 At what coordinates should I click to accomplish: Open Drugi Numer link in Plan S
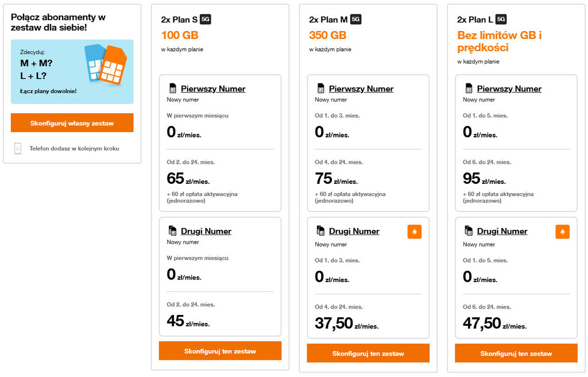(206, 232)
